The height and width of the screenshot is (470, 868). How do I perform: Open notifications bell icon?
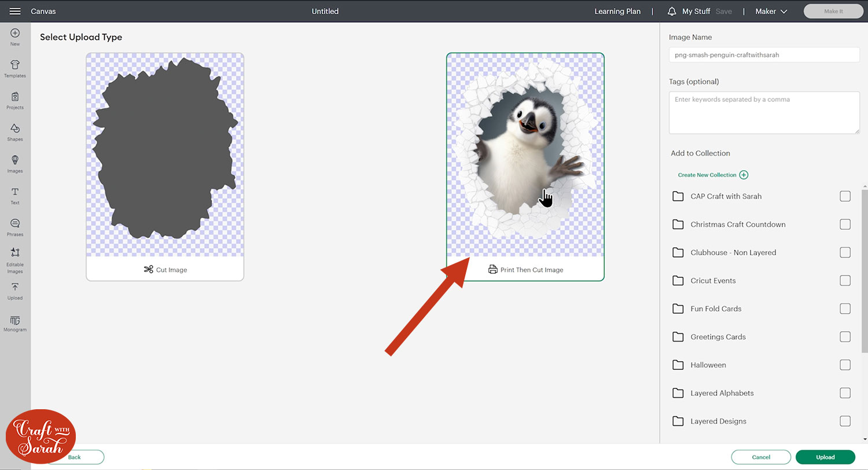click(x=672, y=11)
